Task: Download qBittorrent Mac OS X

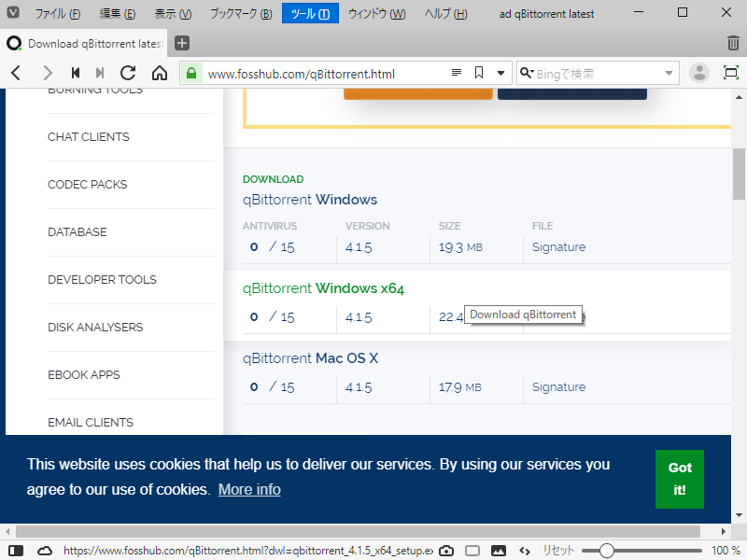Action: 310,358
